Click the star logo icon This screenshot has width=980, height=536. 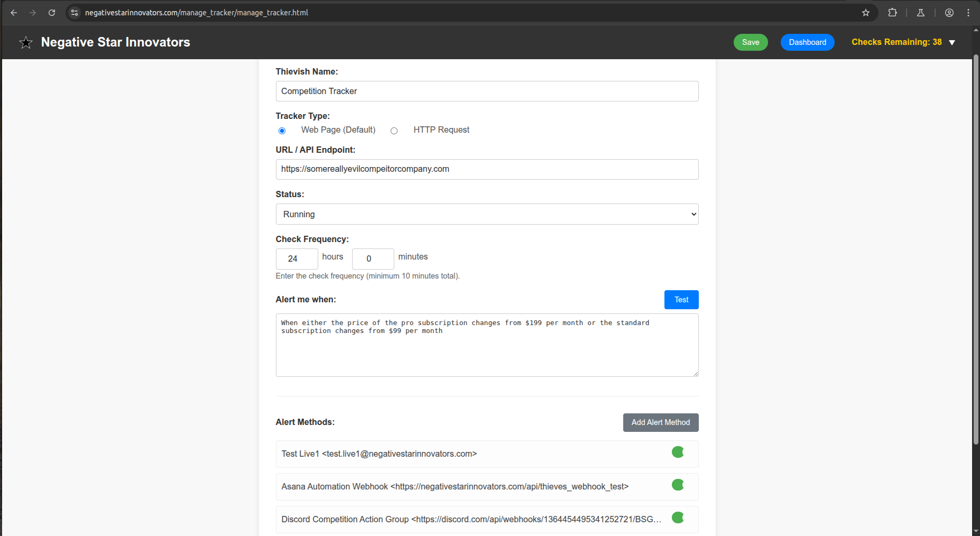[26, 43]
